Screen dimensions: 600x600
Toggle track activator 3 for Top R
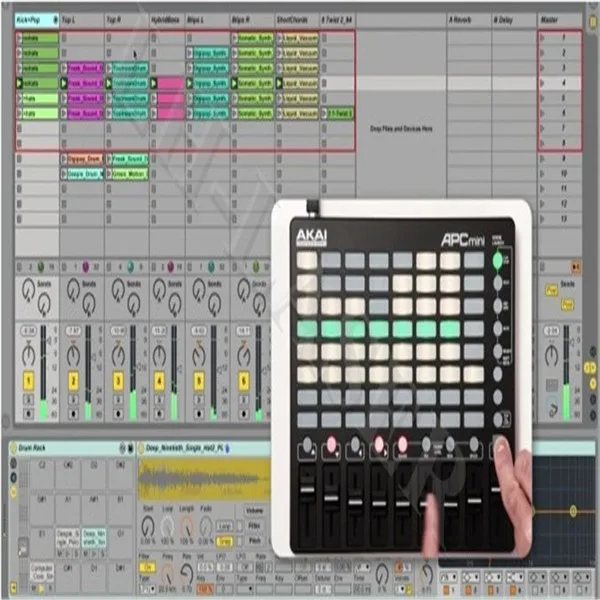(118, 380)
